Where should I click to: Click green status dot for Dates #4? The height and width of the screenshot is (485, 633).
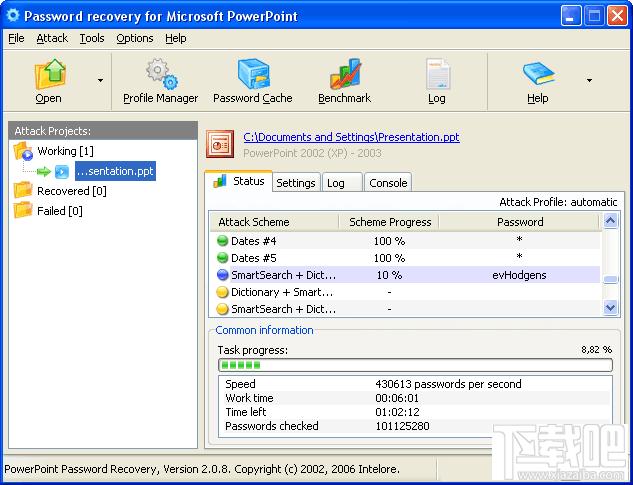tap(222, 241)
